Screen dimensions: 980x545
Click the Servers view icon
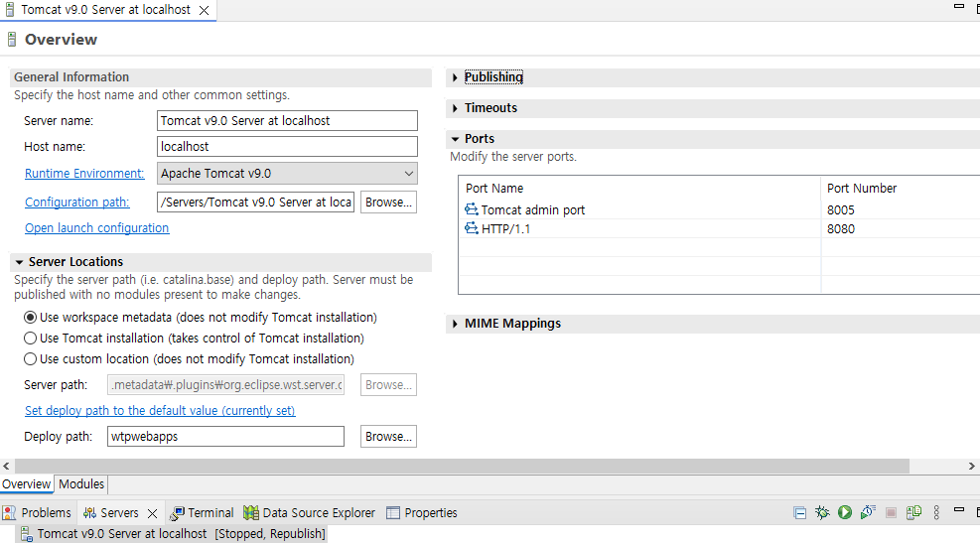coord(90,513)
